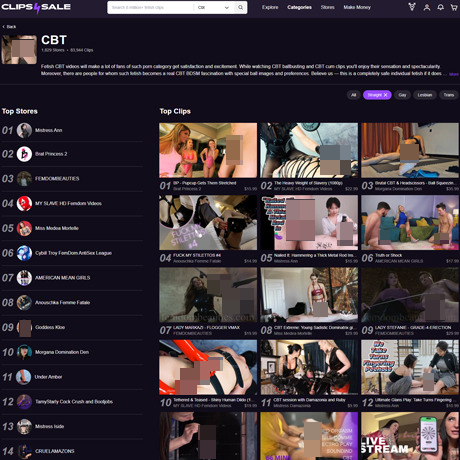
Task: Open the Under Amber store
Action: [48, 377]
